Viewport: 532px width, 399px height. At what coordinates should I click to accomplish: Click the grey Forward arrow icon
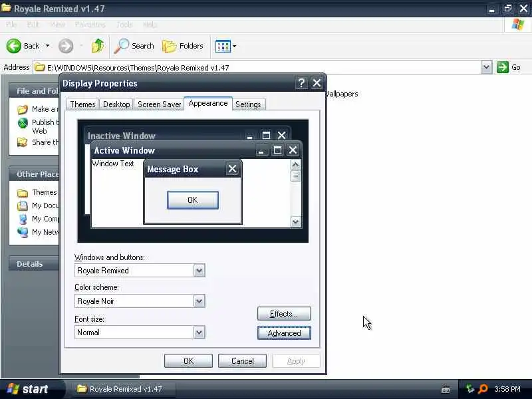[x=65, y=46]
